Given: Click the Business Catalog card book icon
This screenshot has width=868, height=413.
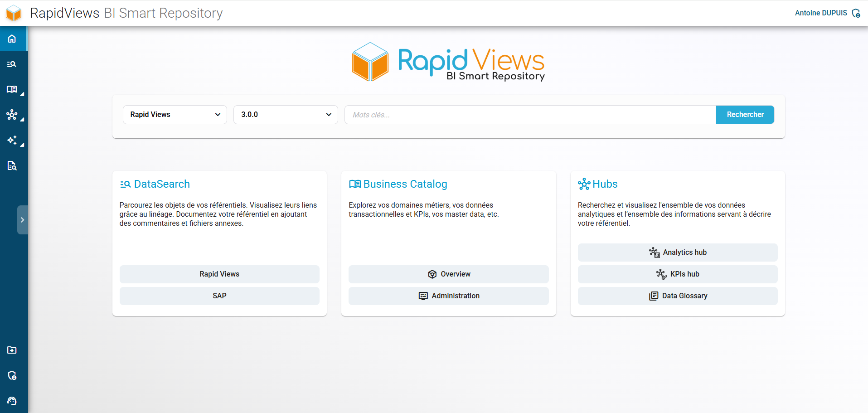Looking at the screenshot, I should (355, 184).
